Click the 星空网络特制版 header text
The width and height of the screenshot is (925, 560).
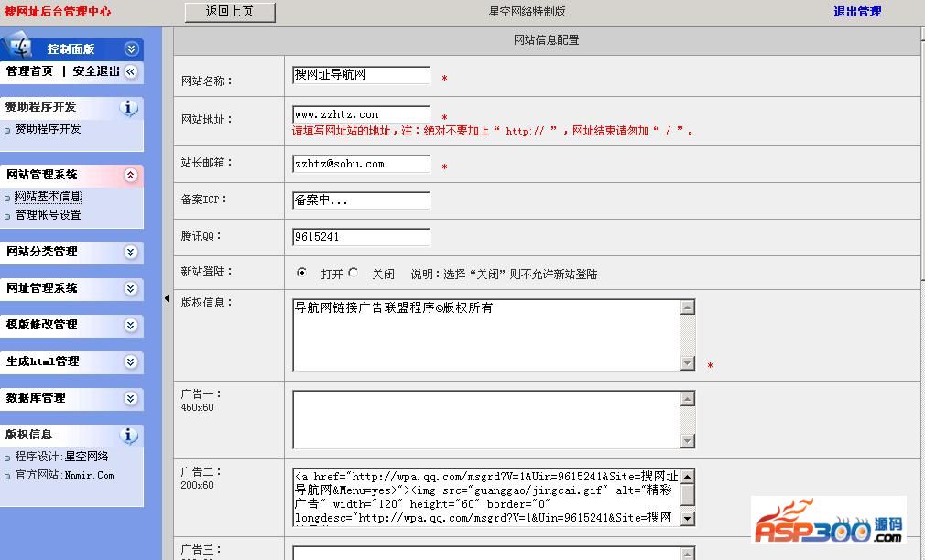pos(527,12)
